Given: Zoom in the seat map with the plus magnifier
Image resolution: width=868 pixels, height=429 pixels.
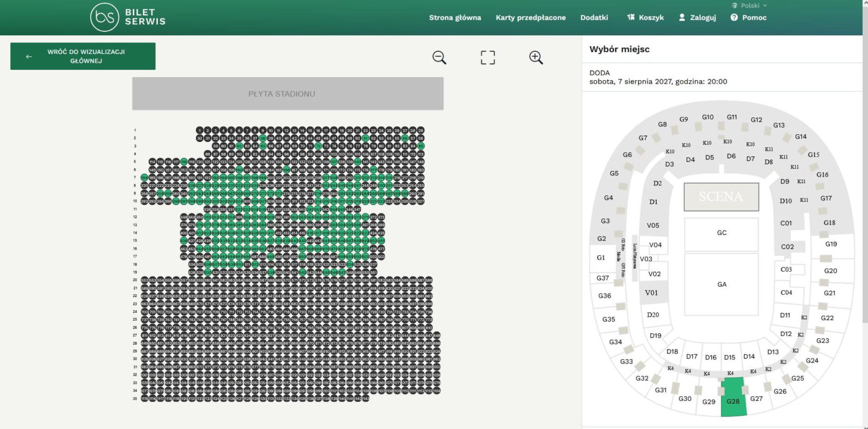Looking at the screenshot, I should [x=536, y=58].
